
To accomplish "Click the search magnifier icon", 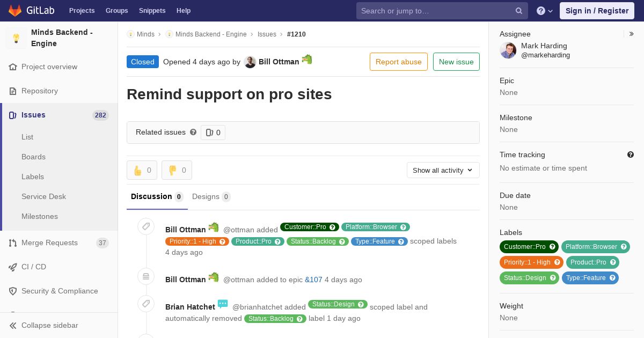I will pos(519,11).
